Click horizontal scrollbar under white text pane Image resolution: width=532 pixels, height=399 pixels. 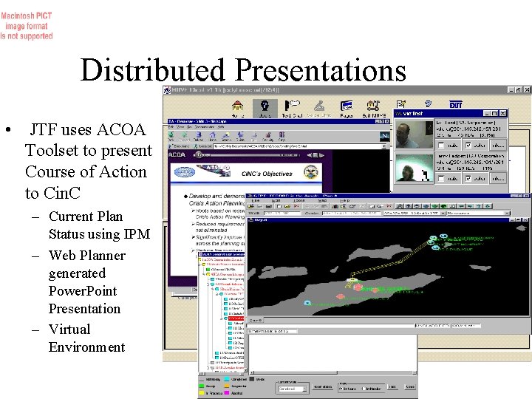(x=332, y=372)
